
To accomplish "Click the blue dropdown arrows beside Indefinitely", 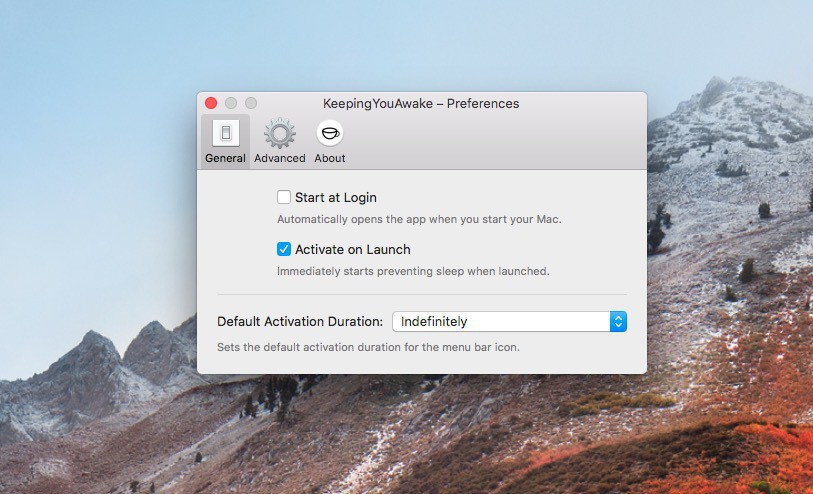I will tap(618, 321).
